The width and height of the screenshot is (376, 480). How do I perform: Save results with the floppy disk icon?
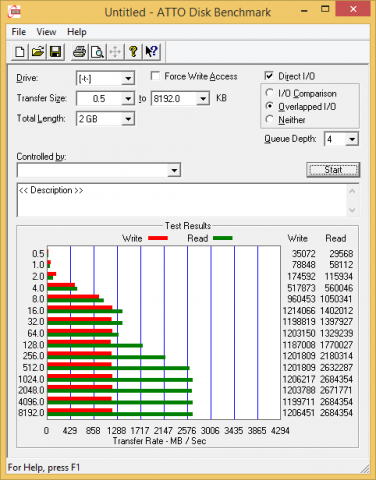point(55,52)
